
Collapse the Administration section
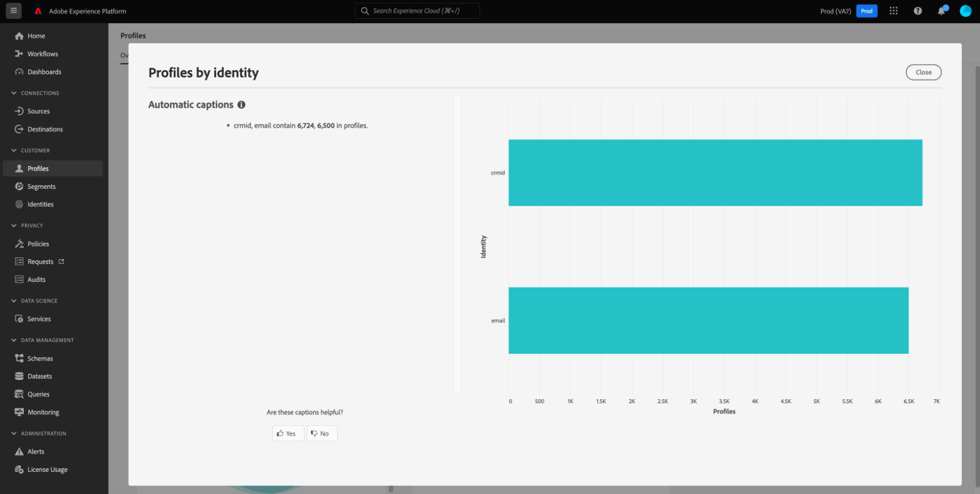pyautogui.click(x=14, y=433)
